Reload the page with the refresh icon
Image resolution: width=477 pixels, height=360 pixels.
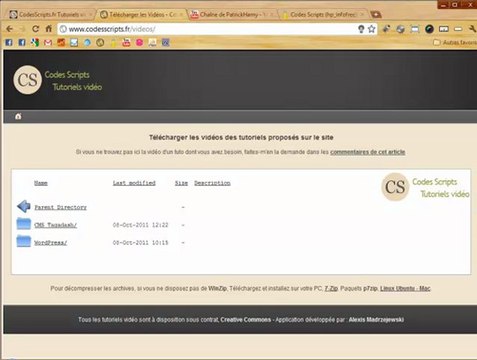coord(35,29)
